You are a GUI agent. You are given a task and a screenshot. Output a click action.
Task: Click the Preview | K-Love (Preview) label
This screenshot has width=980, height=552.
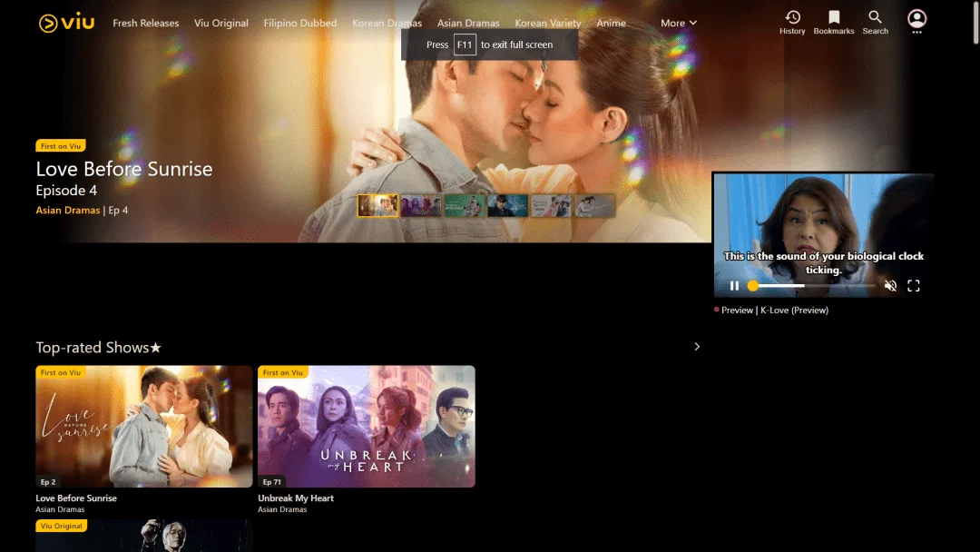(x=774, y=310)
